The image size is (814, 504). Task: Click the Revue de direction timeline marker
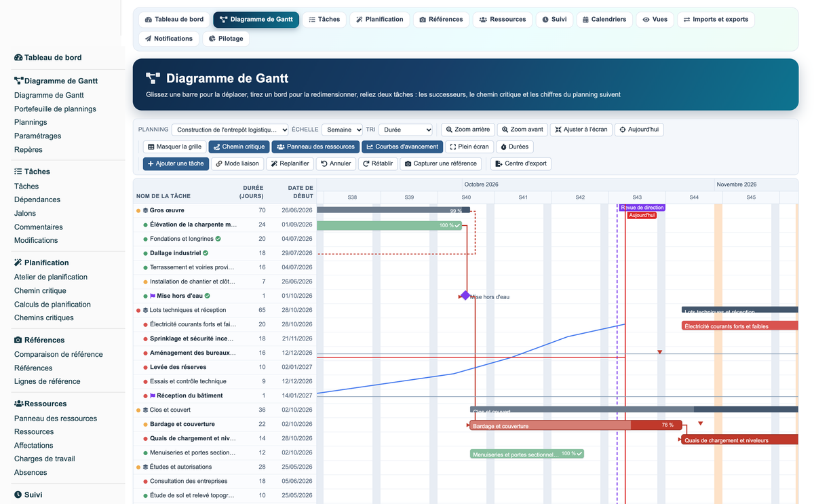[x=642, y=208]
